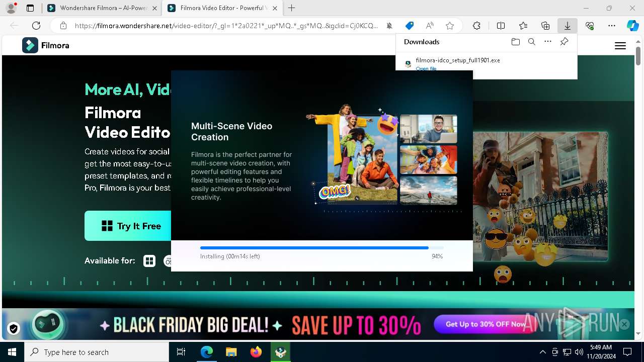
Task: Toggle the Downloads toolbar button
Action: 568,26
